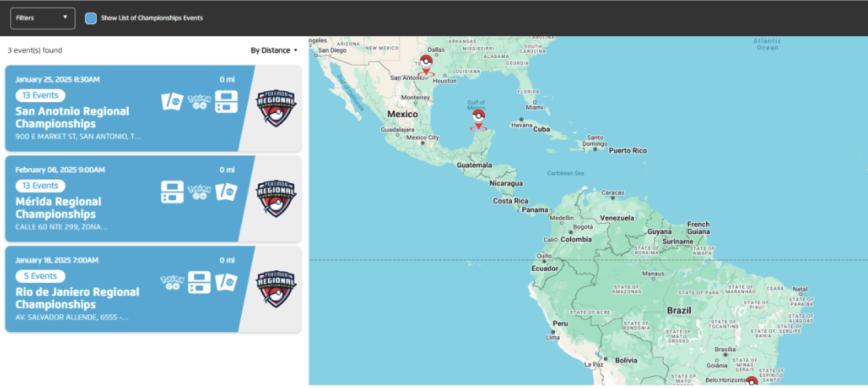Open Mérida Regional Championships event title
Screen dimensions: 868x388
[x=58, y=208]
